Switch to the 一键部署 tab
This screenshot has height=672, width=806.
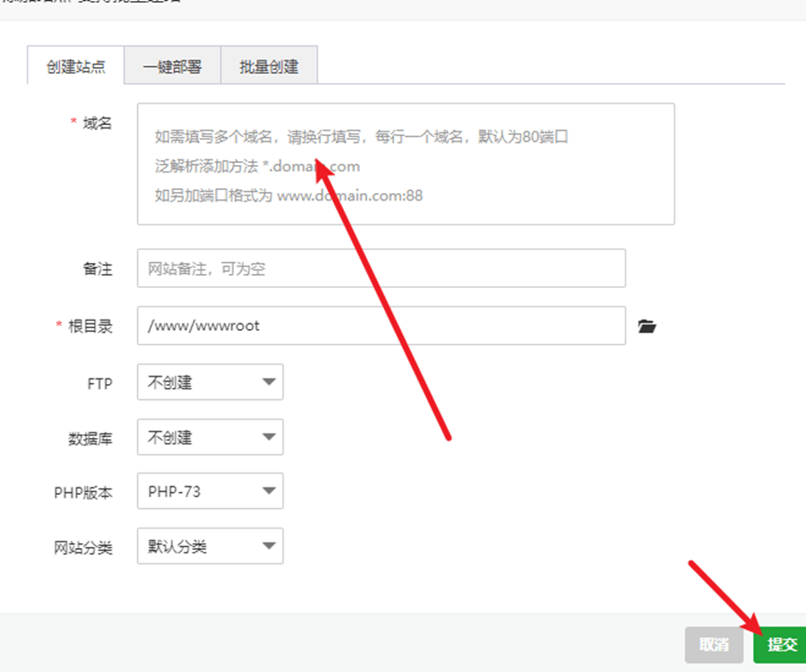coord(171,67)
